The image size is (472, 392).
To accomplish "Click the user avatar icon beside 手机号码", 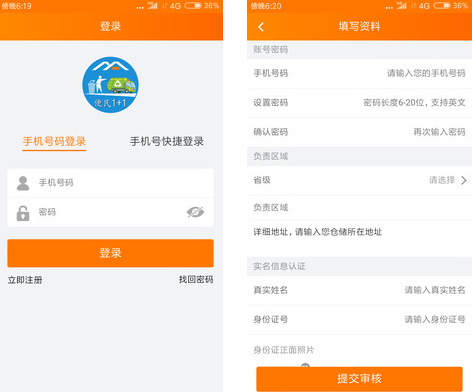I will tap(23, 183).
